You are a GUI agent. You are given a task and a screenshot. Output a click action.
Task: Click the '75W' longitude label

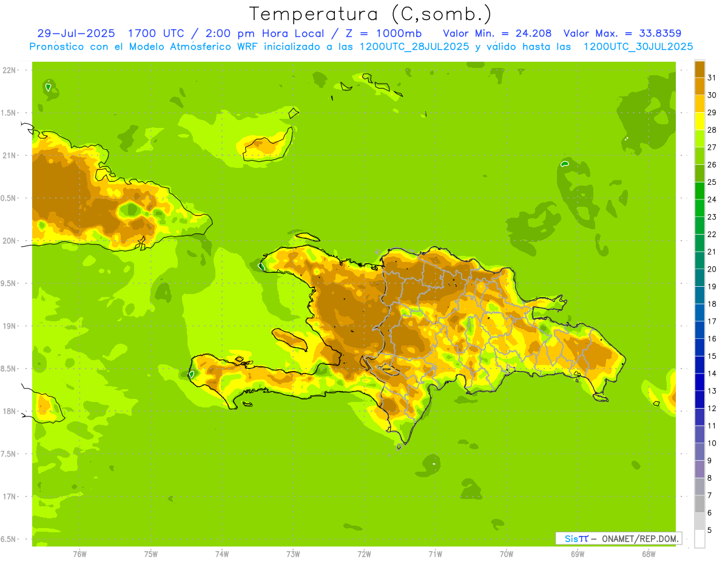pyautogui.click(x=151, y=554)
